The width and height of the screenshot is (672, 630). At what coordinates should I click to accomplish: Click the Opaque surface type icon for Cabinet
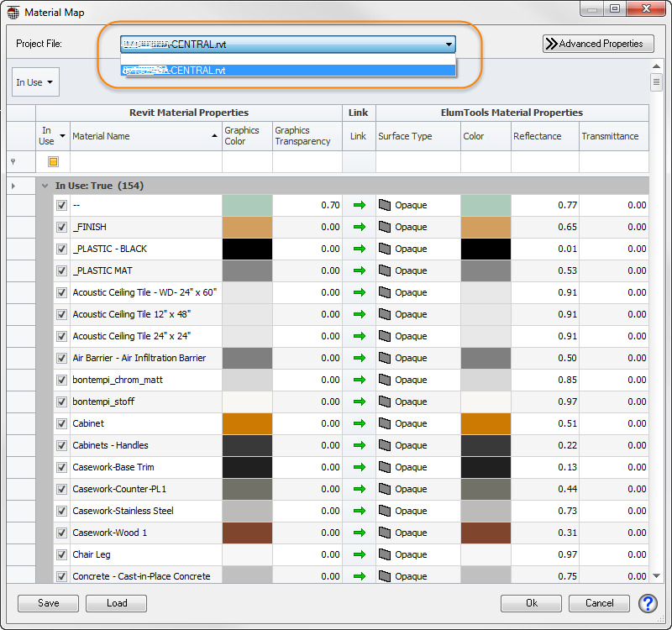pyautogui.click(x=386, y=423)
